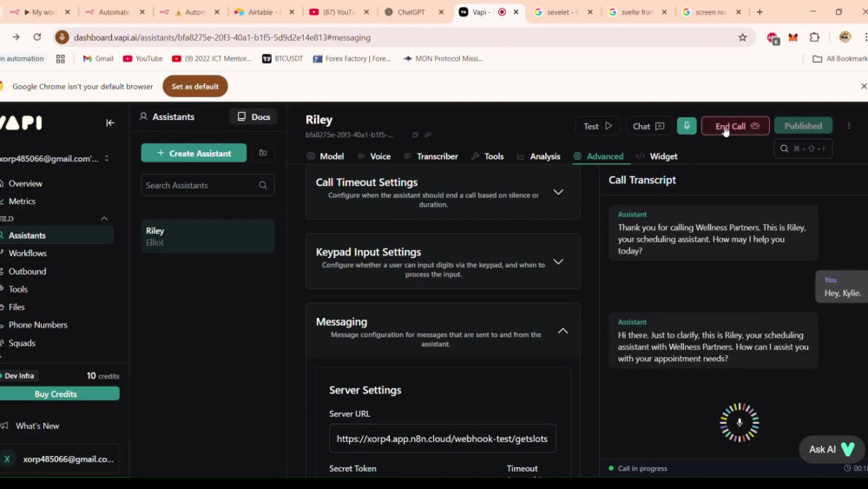The height and width of the screenshot is (489, 868).
Task: Collapse the Vapi sidebar with arrow icon
Action: coord(110,123)
